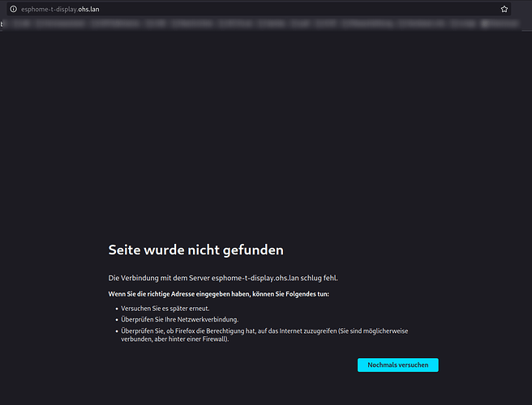Click the heading Seite wurde nicht gefunden
This screenshot has height=405, width=532.
point(195,250)
